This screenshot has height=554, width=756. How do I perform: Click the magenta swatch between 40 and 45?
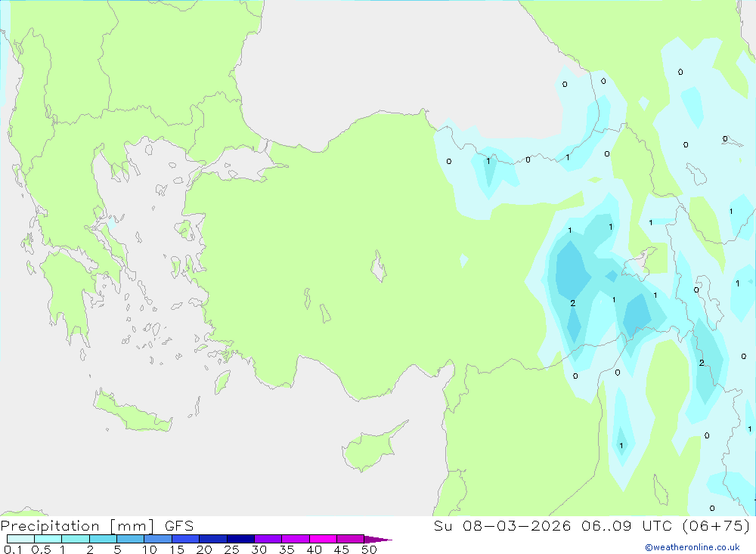[323, 539]
